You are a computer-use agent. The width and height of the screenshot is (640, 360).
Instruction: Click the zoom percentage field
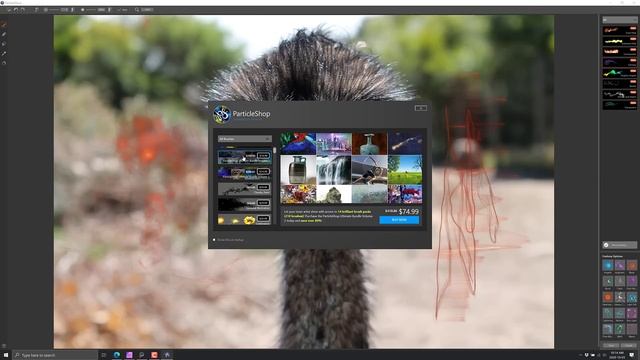pyautogui.click(x=147, y=9)
